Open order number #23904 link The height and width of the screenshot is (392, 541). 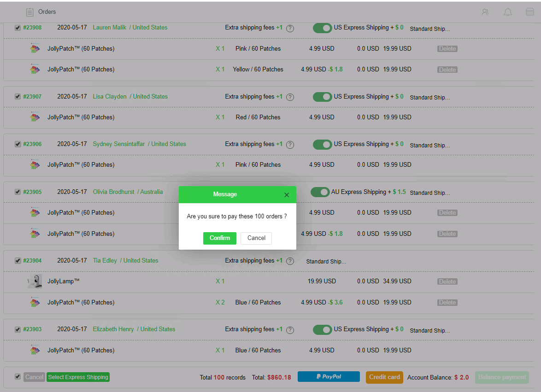[x=32, y=261]
